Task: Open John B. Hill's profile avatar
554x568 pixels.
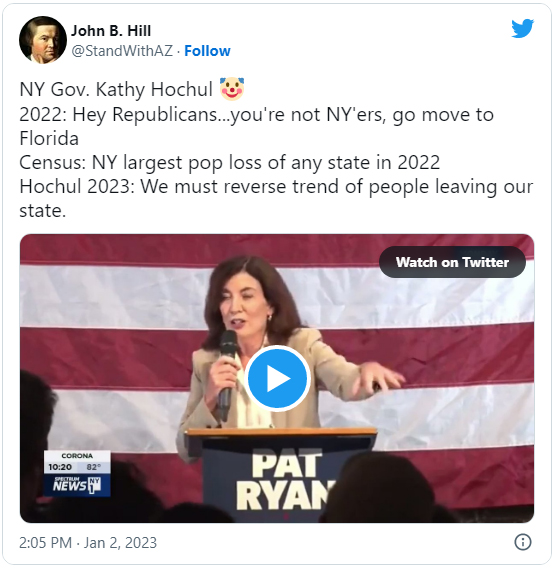Action: point(43,40)
